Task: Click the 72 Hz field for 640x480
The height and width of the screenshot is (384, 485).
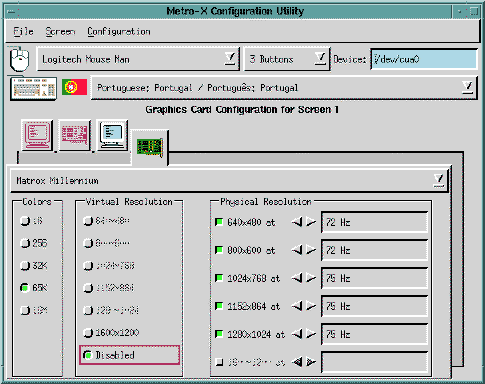Action: [x=374, y=222]
